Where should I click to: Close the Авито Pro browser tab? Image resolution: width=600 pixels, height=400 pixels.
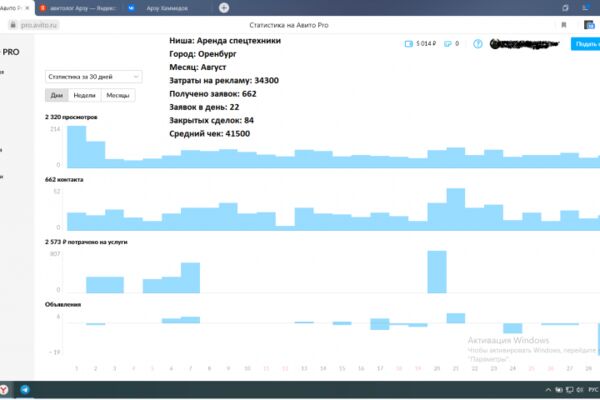[27, 8]
